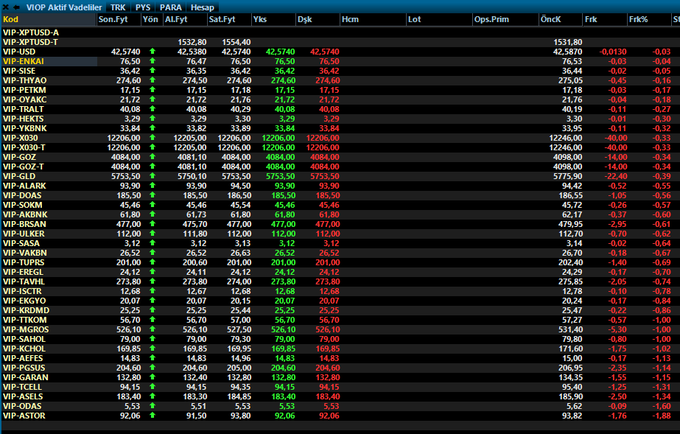Image resolution: width=680 pixels, height=434 pixels.
Task: Click the green up arrow in VIP-AKBNK row
Action: pyautogui.click(x=153, y=215)
